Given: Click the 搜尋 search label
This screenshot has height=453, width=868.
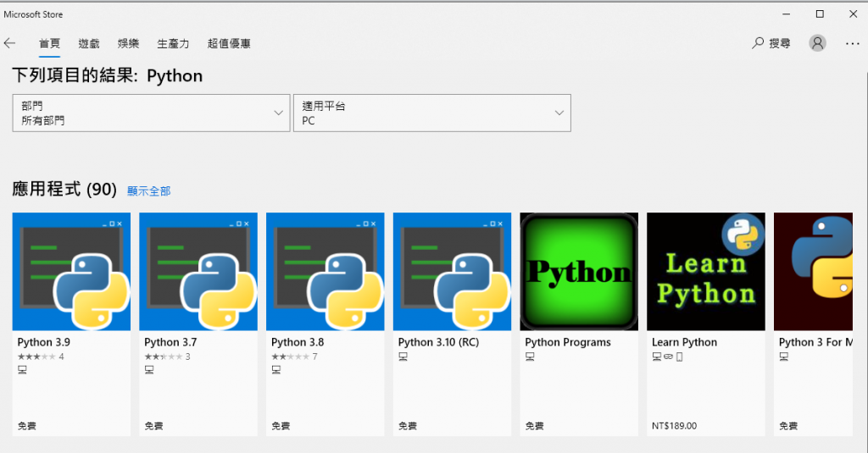Looking at the screenshot, I should pyautogui.click(x=780, y=43).
